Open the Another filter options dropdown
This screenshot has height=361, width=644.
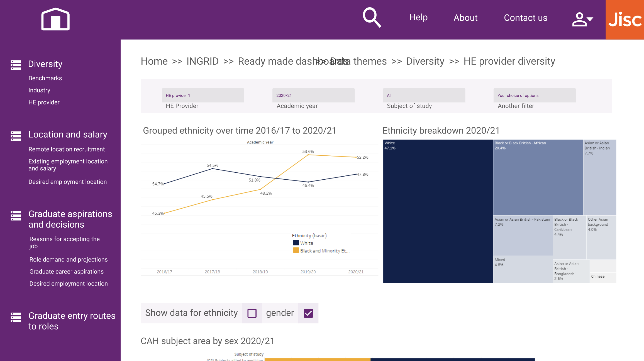click(534, 96)
